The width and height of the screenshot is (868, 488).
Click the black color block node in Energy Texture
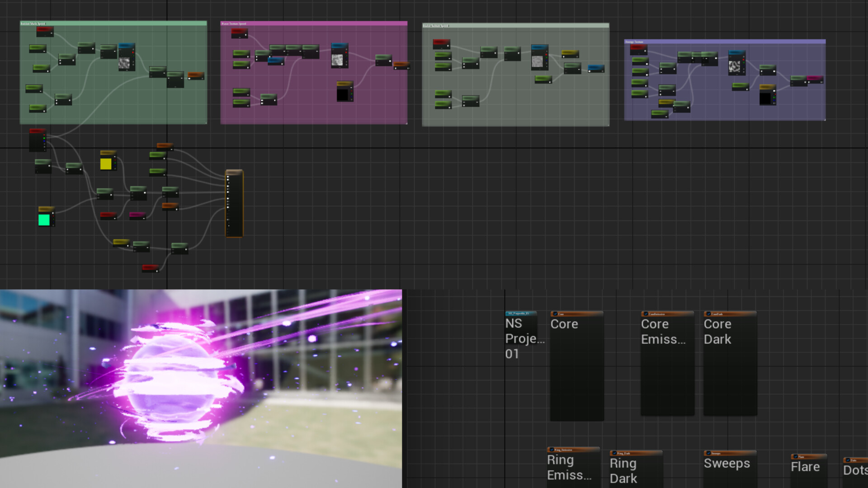coord(765,98)
